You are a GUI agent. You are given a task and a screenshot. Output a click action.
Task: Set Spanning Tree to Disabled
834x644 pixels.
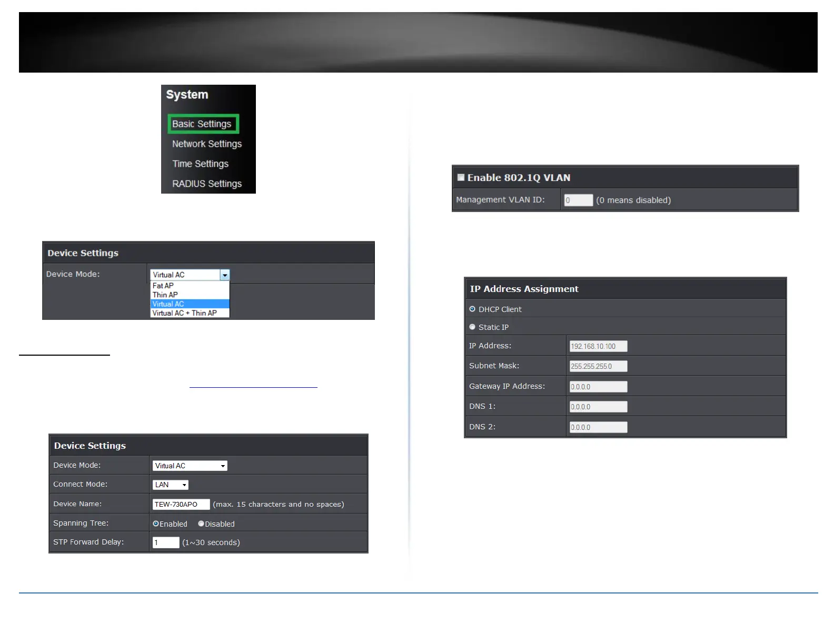[x=201, y=524]
